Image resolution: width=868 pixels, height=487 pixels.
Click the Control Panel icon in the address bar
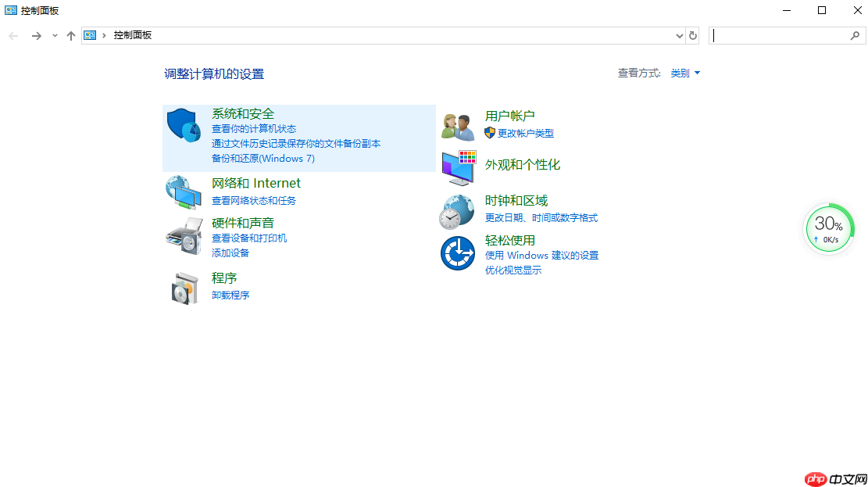point(90,35)
